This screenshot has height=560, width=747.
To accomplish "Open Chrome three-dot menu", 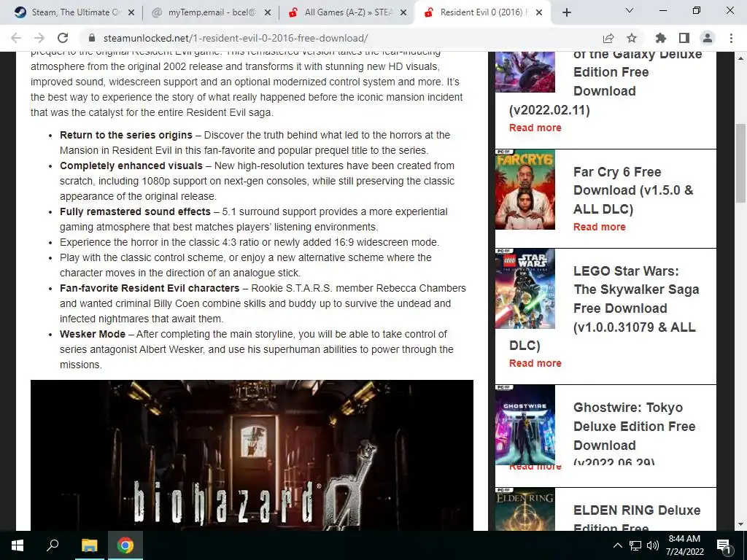I will (731, 38).
